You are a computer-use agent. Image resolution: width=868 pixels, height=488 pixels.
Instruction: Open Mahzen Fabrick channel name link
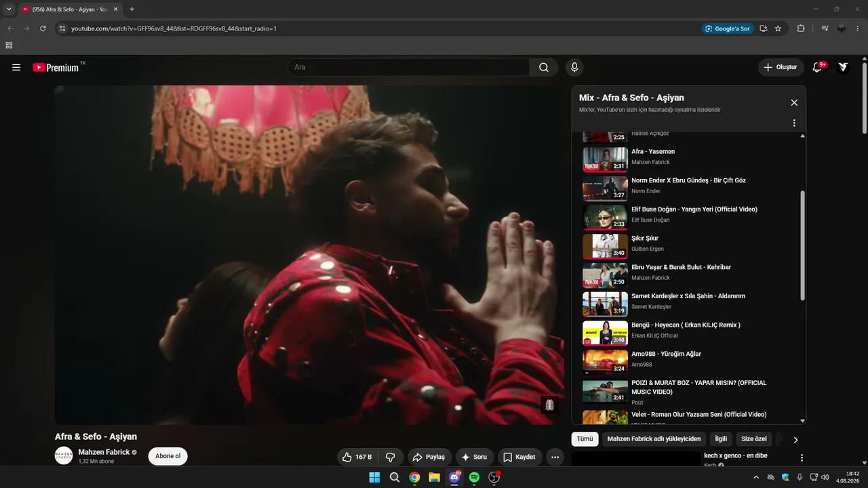coord(105,452)
